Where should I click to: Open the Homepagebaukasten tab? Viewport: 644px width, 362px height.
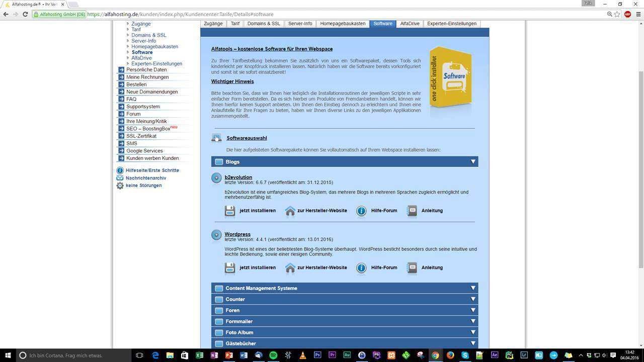343,24
